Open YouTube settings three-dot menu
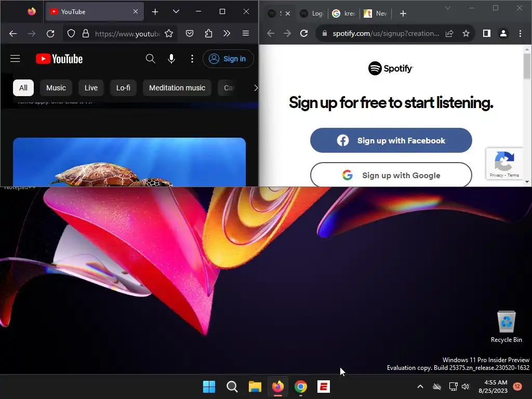 pos(192,59)
